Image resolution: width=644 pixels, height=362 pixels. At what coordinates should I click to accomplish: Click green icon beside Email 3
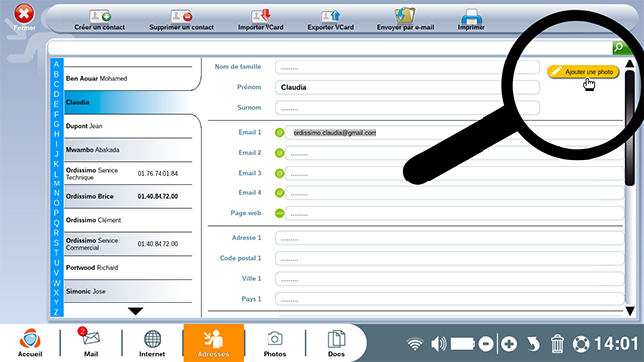279,173
